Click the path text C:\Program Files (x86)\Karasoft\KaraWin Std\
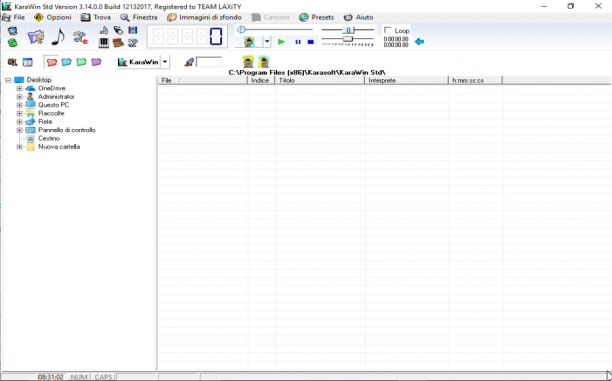This screenshot has width=612, height=381. click(x=307, y=73)
